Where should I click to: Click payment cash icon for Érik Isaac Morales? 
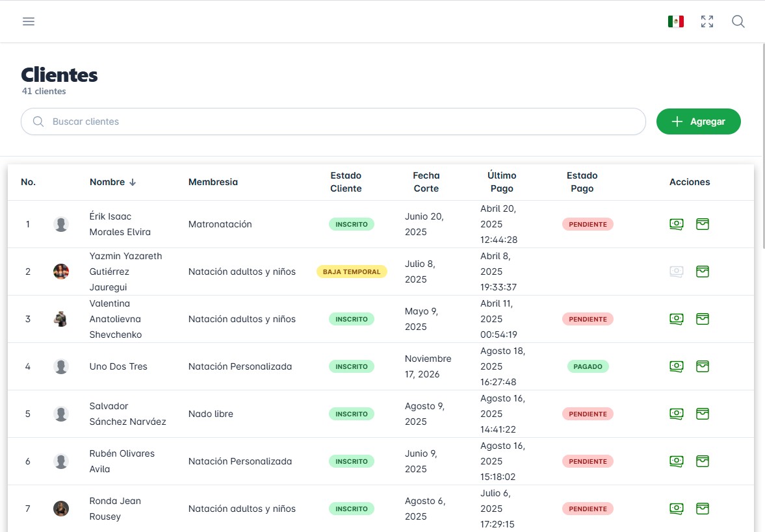pos(677,224)
